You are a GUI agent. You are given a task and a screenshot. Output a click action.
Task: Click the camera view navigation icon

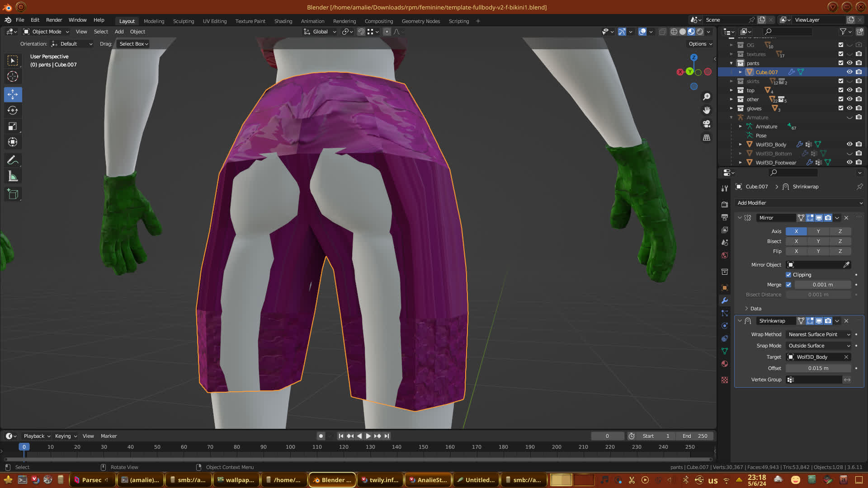pos(707,124)
